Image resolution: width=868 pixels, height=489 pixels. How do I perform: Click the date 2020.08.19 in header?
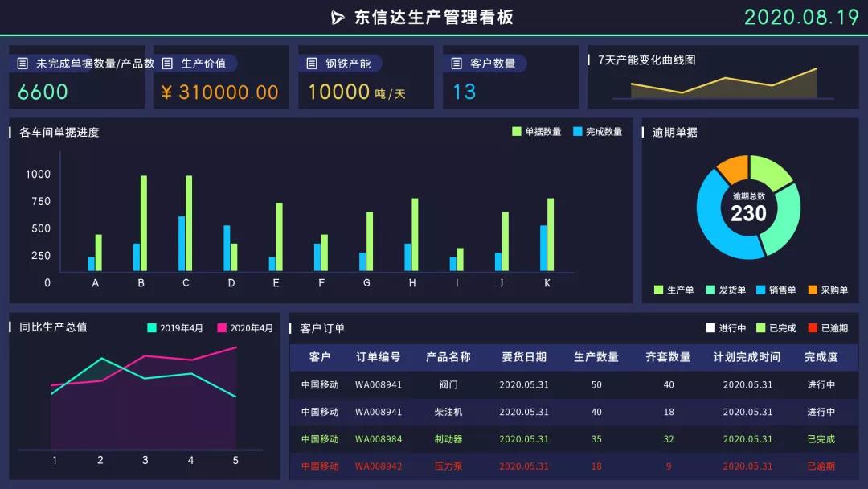tap(801, 18)
